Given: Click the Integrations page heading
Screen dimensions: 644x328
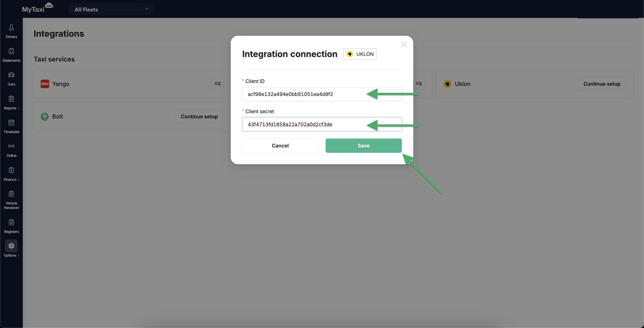Looking at the screenshot, I should pos(59,34).
